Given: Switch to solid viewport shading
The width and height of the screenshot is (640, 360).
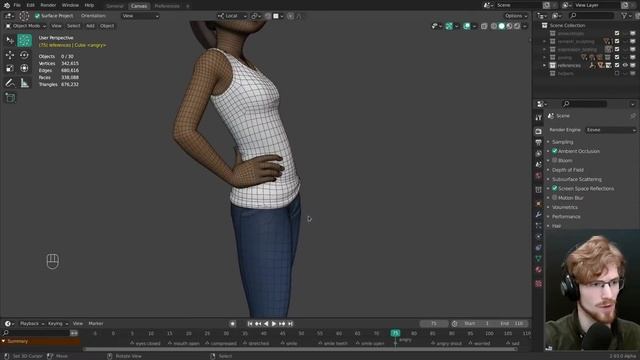Looking at the screenshot, I should (x=502, y=26).
